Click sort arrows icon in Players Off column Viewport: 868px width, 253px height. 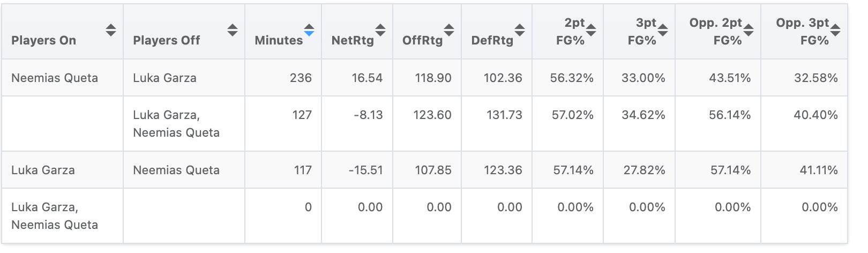(233, 30)
